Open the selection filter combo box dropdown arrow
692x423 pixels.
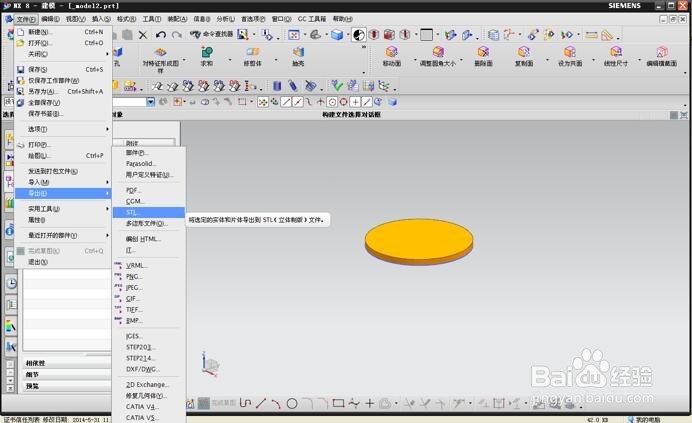click(150, 102)
